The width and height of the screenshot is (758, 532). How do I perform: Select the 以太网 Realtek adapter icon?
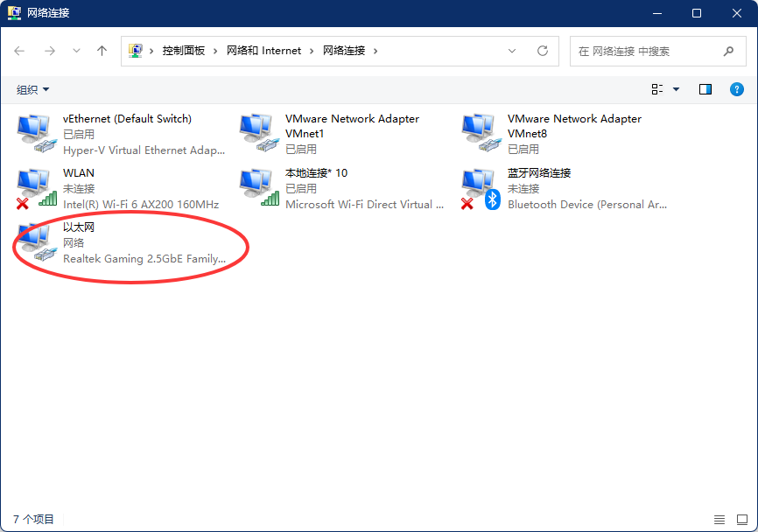[x=36, y=242]
